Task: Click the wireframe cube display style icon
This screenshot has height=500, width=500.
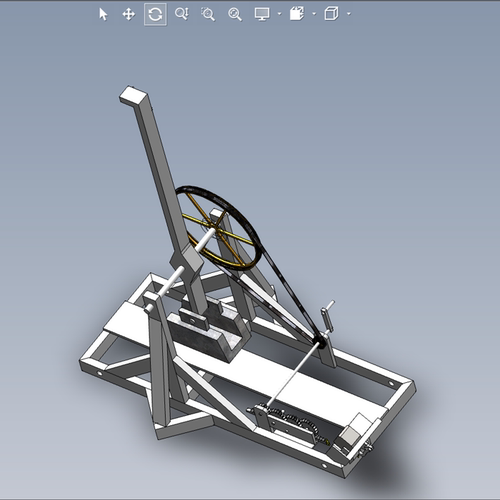Action: [331, 14]
